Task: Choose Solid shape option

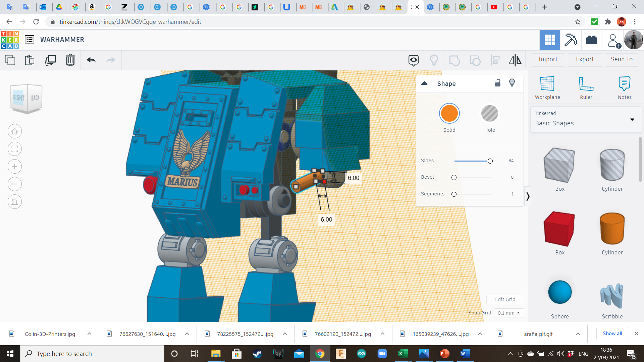Action: (449, 114)
